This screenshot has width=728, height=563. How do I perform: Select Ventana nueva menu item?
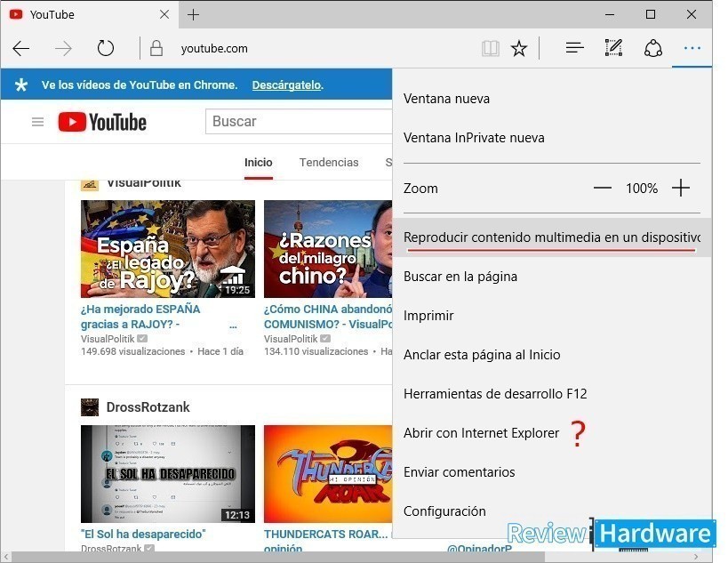point(552,99)
